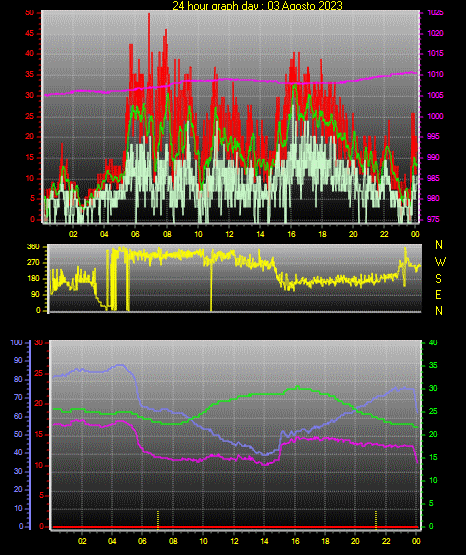
Task: Click the E compass label beside direction chart
Action: pyautogui.click(x=438, y=294)
